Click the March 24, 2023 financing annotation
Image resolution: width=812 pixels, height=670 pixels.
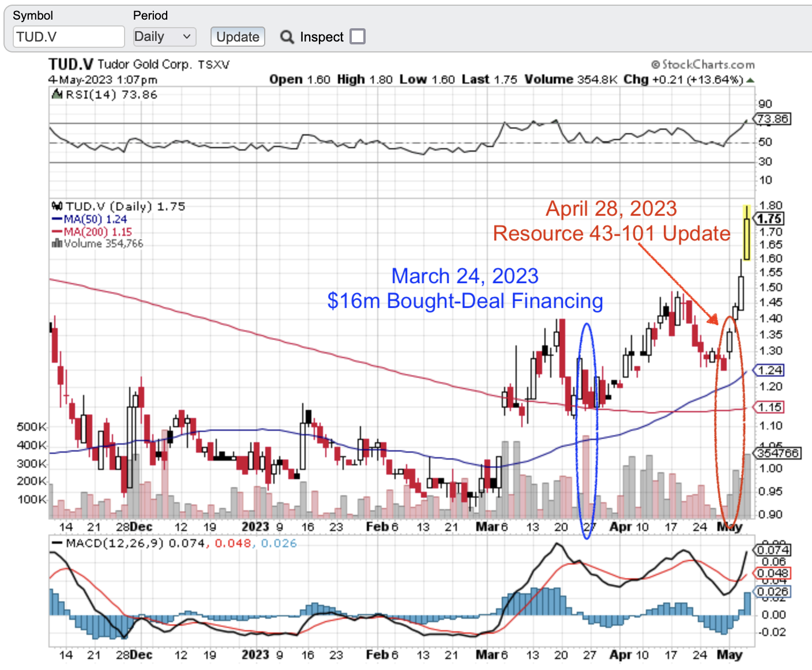465,288
